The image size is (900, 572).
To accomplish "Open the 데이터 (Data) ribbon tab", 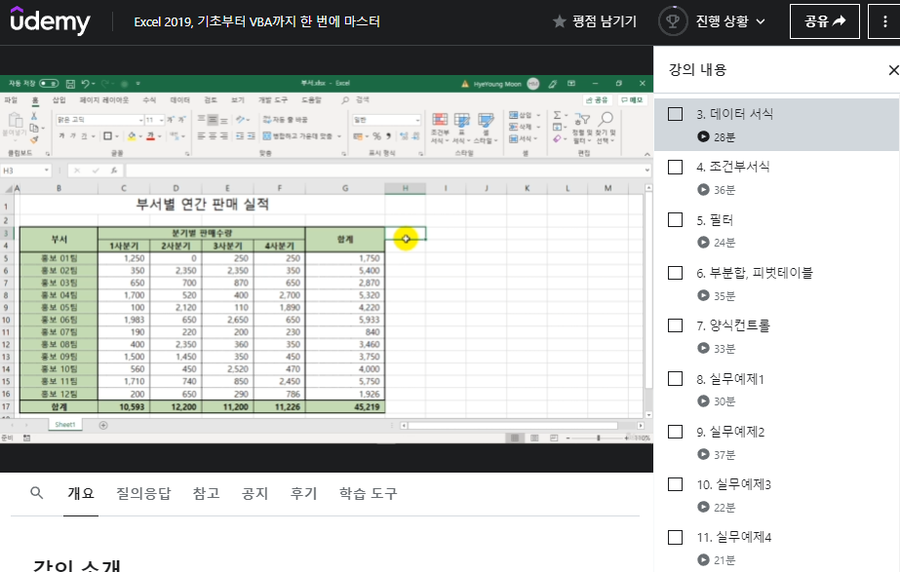I will [180, 100].
